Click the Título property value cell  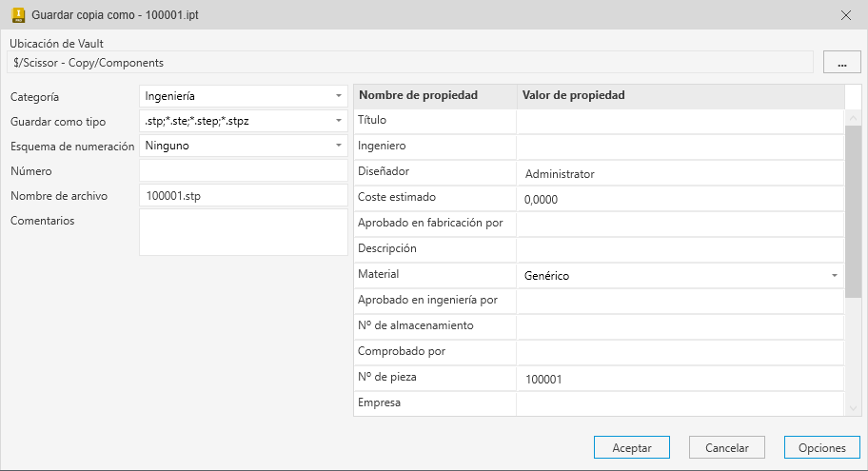680,122
